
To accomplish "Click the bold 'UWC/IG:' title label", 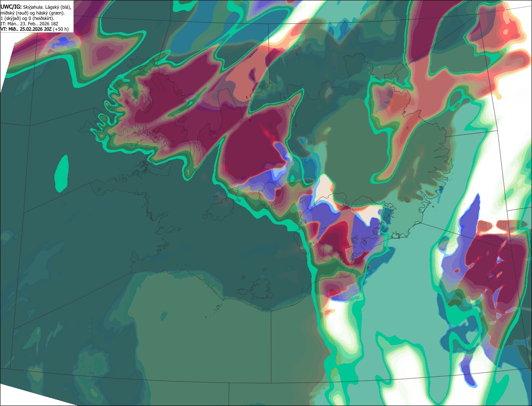I will point(11,7).
